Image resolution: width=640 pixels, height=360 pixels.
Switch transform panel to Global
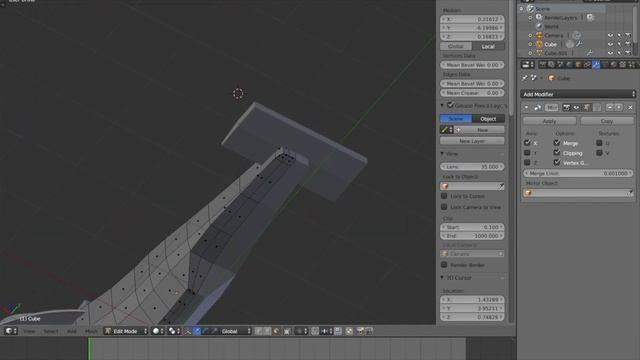[x=456, y=46]
